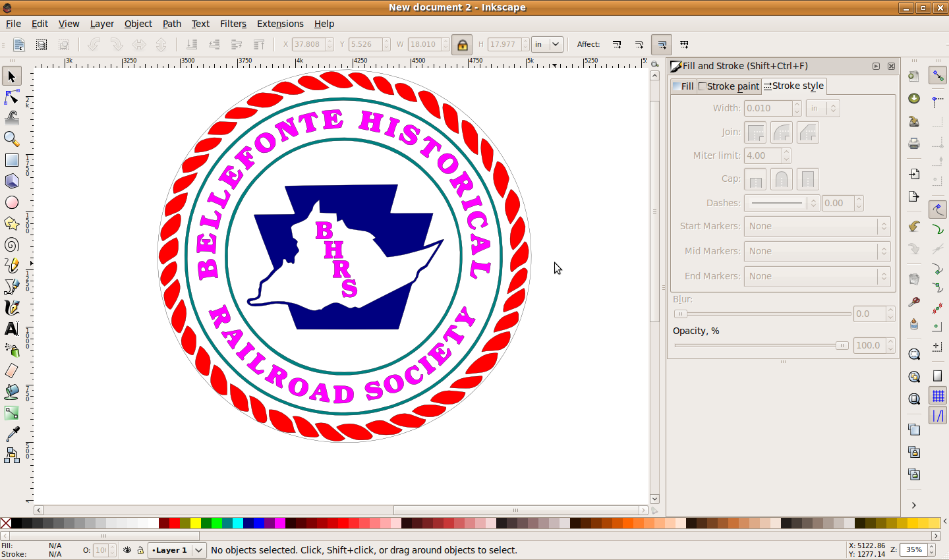The height and width of the screenshot is (560, 949).
Task: Choose the Miter join button
Action: tap(755, 132)
